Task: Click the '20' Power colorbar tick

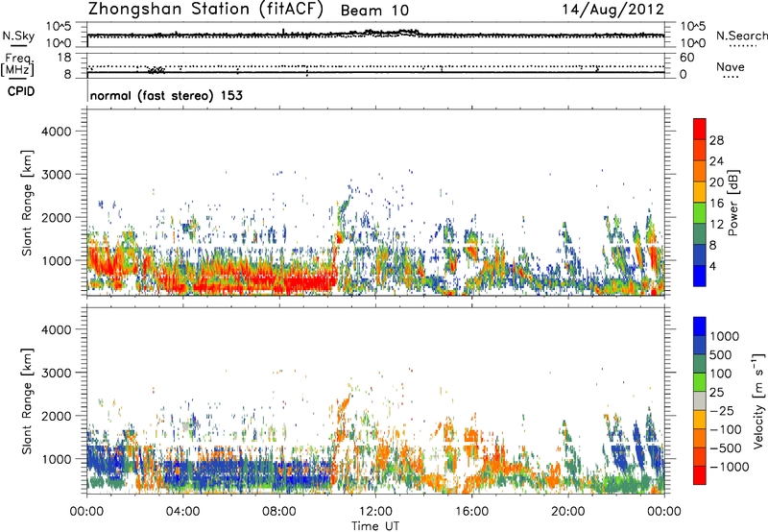Action: [716, 182]
